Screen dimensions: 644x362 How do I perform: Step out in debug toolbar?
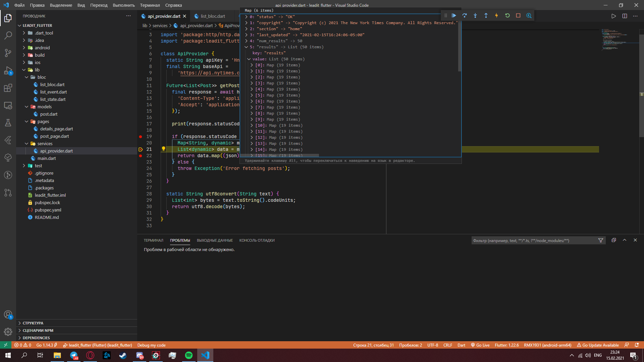pyautogui.click(x=486, y=15)
